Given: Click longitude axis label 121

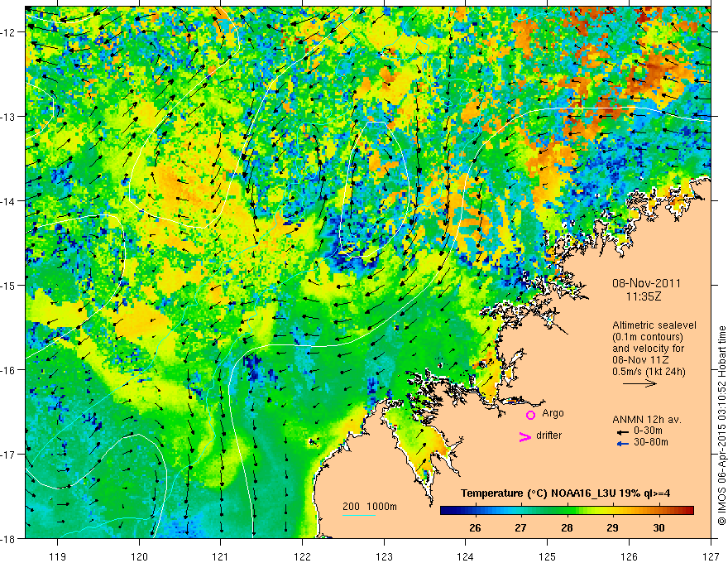Looking at the screenshot, I should tap(221, 556).
